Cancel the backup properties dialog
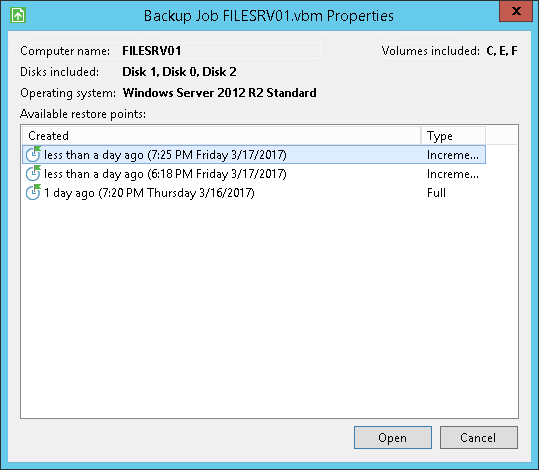 (478, 437)
